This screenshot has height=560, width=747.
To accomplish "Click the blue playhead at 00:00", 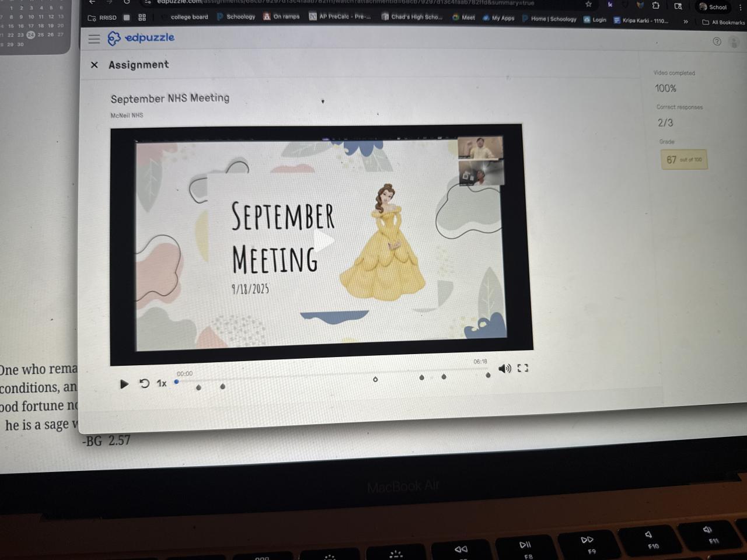I will pos(176,382).
